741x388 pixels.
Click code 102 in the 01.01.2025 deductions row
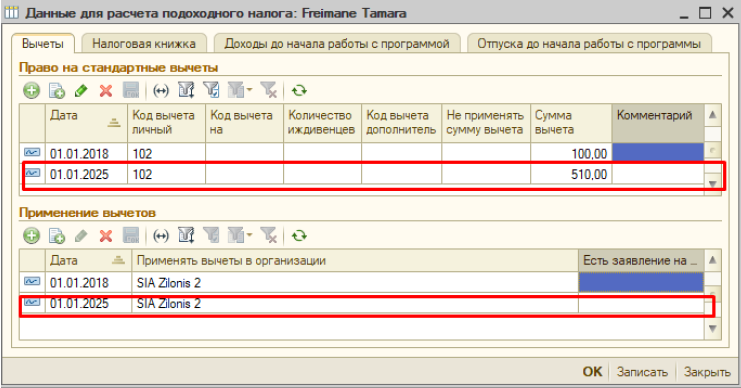coord(166,174)
